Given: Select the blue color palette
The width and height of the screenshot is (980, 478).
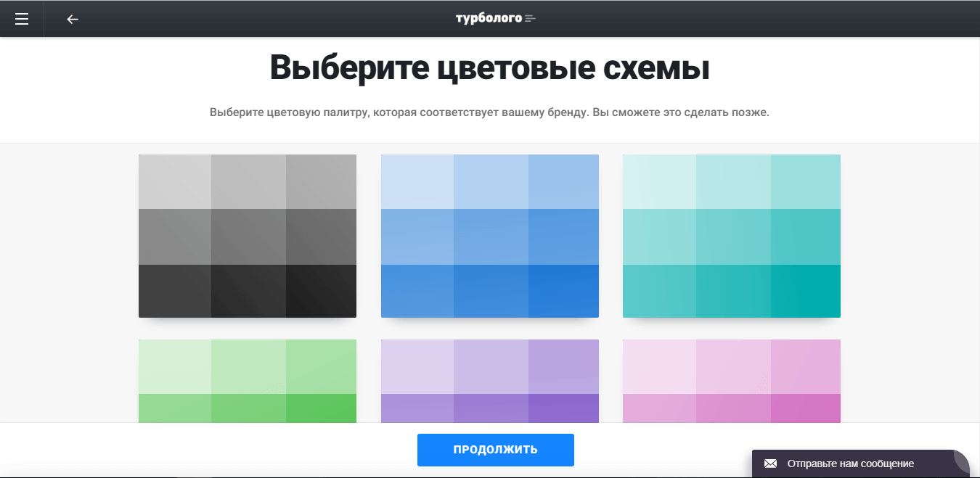Looking at the screenshot, I should click(x=490, y=236).
